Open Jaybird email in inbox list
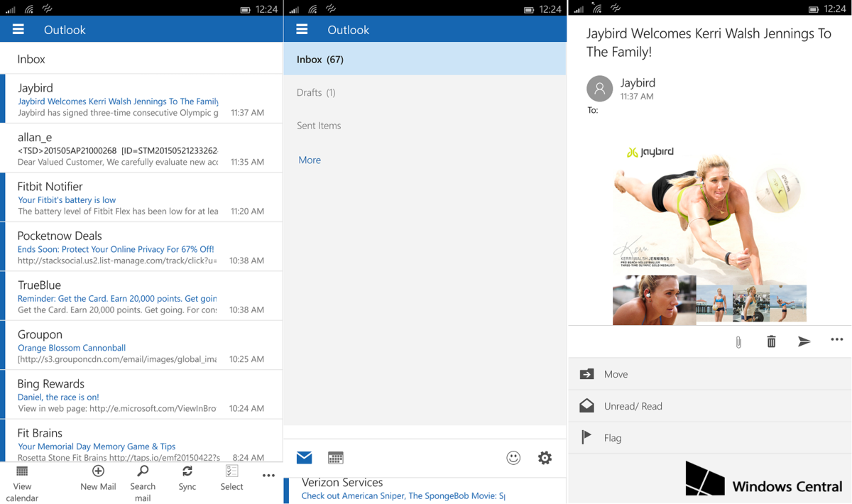Viewport: 852px width, 504px height. click(x=141, y=99)
